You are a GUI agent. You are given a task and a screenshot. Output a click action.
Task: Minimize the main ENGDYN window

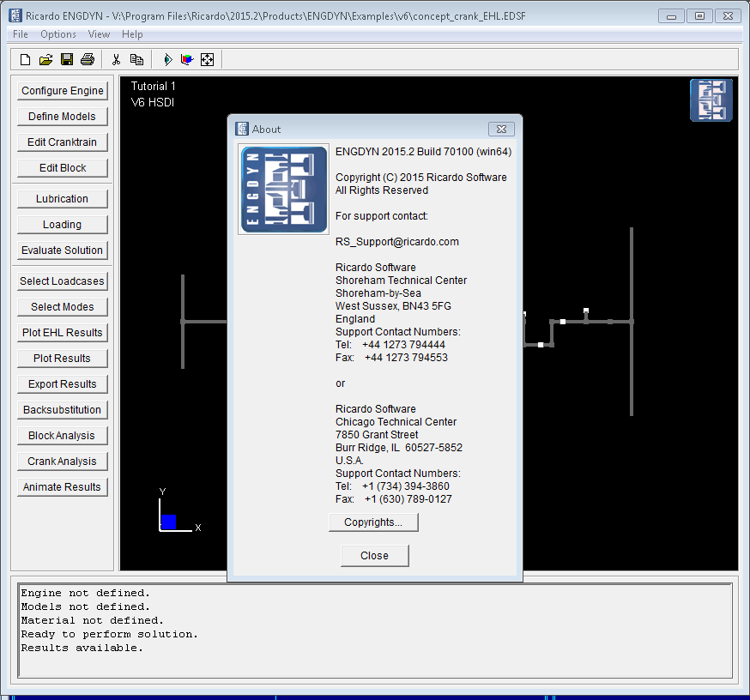[x=671, y=16]
